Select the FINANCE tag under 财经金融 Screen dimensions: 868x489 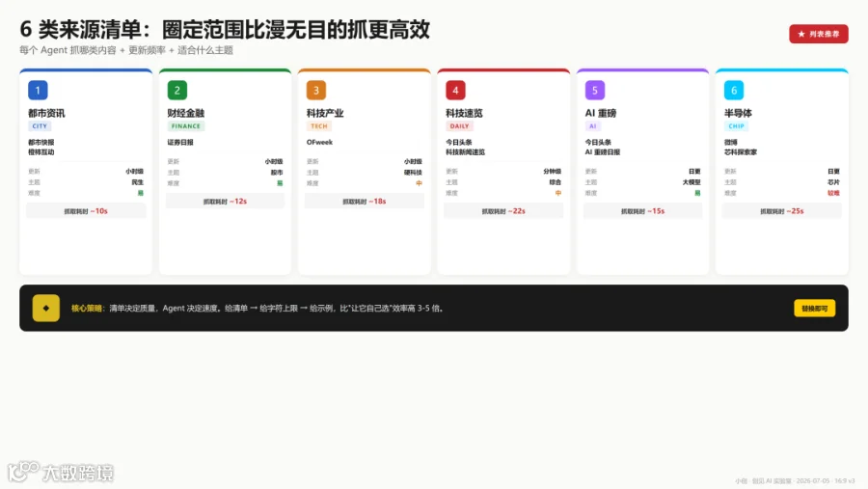pyautogui.click(x=186, y=126)
